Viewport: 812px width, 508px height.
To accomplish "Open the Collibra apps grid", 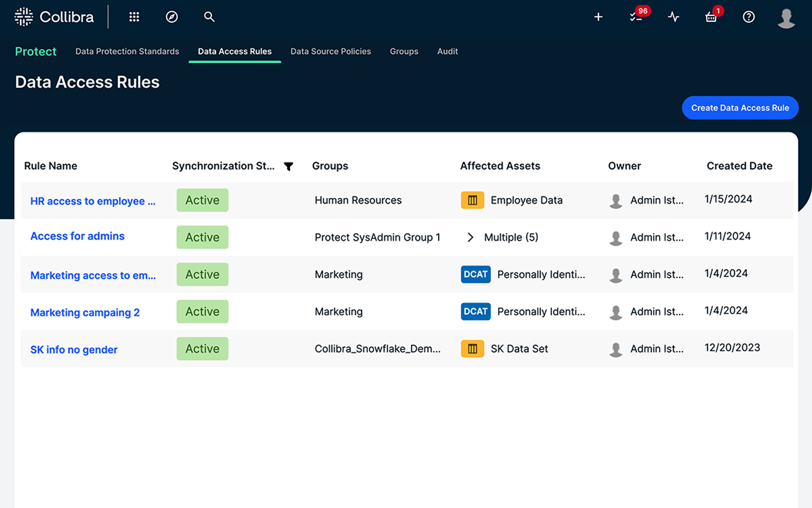I will coord(134,17).
